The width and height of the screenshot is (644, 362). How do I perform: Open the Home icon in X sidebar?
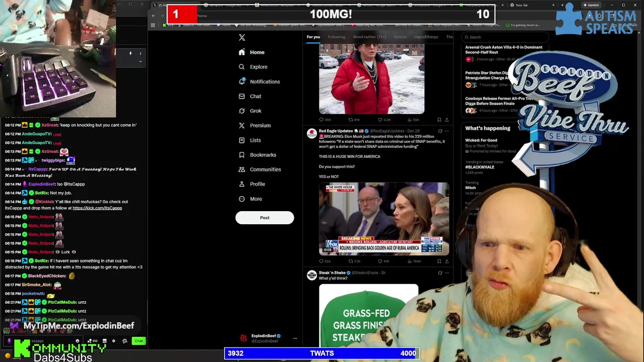point(242,52)
